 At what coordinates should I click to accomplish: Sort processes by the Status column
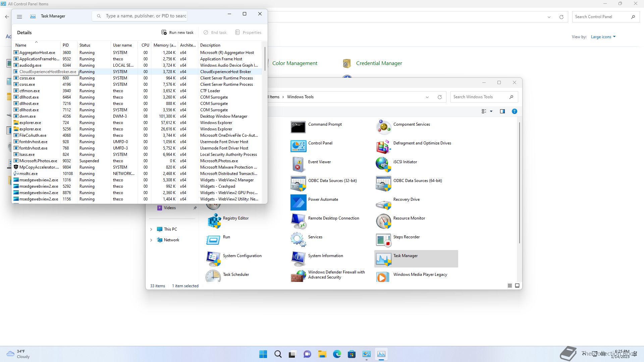(94, 45)
